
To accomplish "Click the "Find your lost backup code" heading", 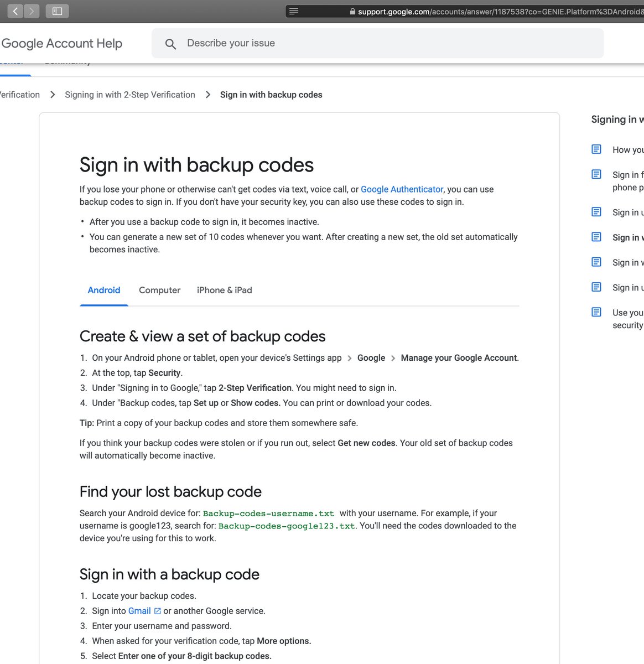I will pos(170,492).
